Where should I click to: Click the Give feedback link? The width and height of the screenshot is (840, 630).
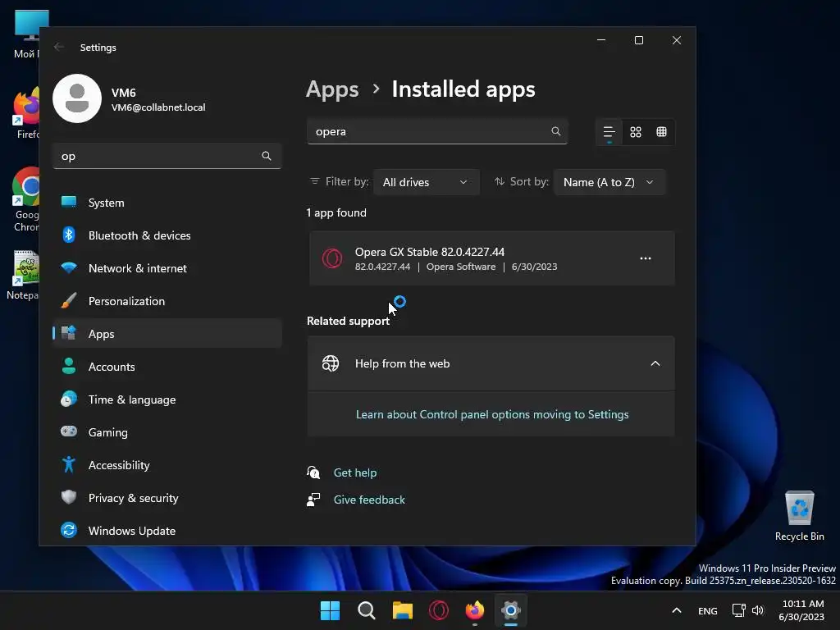[369, 500]
